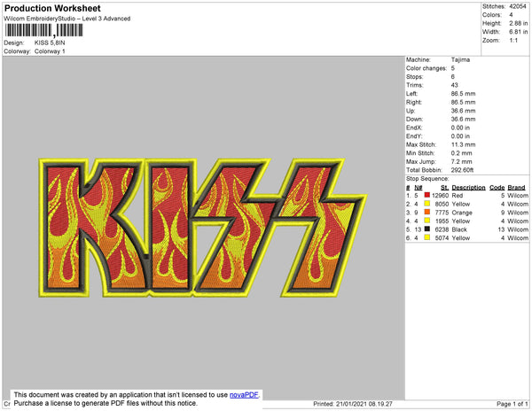The image size is (532, 411).
Task: Click the Trims value 43
Action: [454, 85]
